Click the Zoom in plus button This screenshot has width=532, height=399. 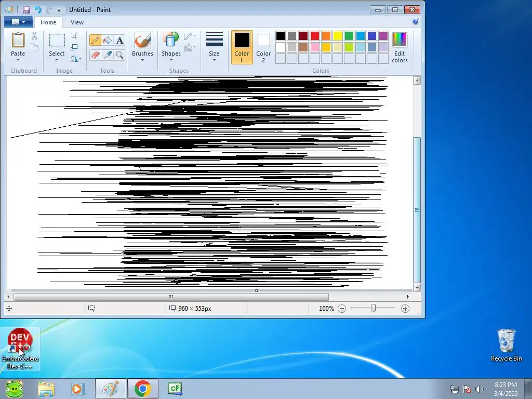[x=405, y=309]
